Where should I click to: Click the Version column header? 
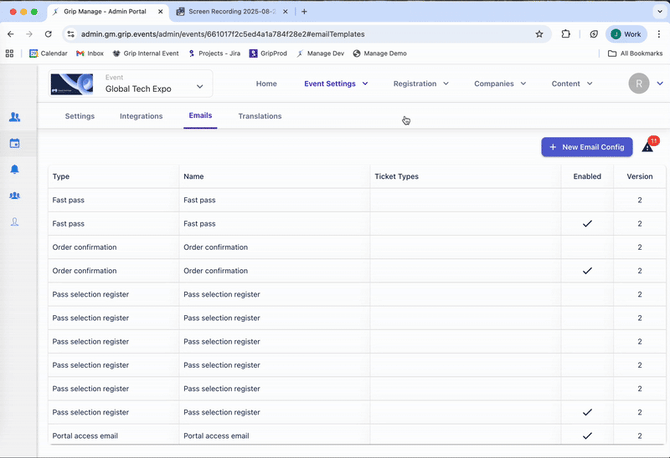click(x=640, y=176)
